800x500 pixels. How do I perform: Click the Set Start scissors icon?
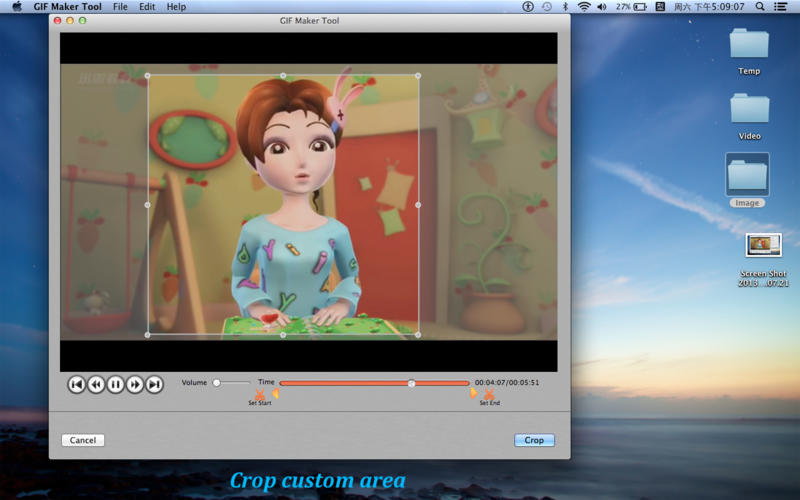click(260, 394)
